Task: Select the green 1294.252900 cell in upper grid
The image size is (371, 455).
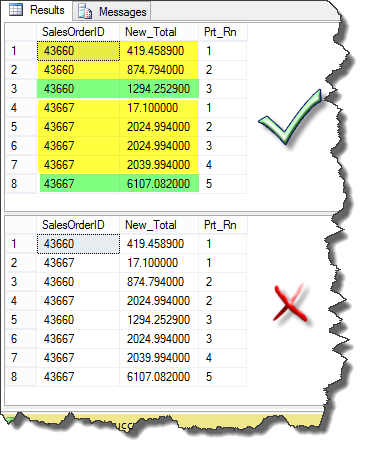Action: click(x=159, y=89)
